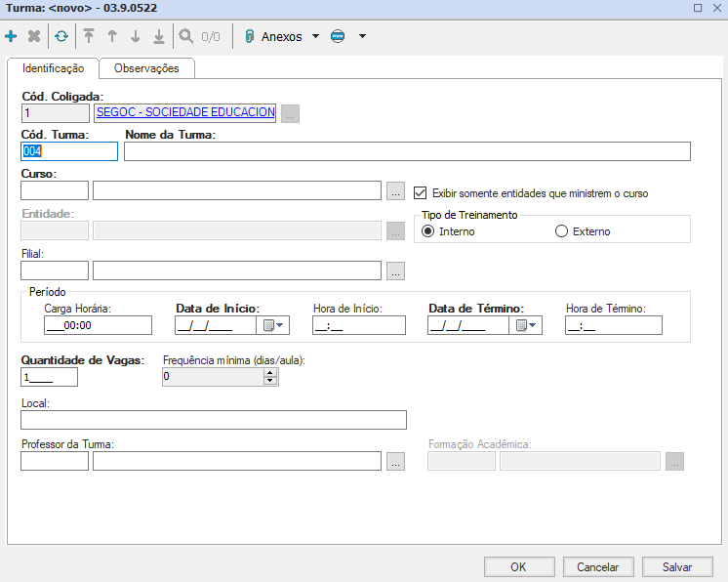Toggle Exibir somente entidades que ministrem checkbox

(422, 193)
